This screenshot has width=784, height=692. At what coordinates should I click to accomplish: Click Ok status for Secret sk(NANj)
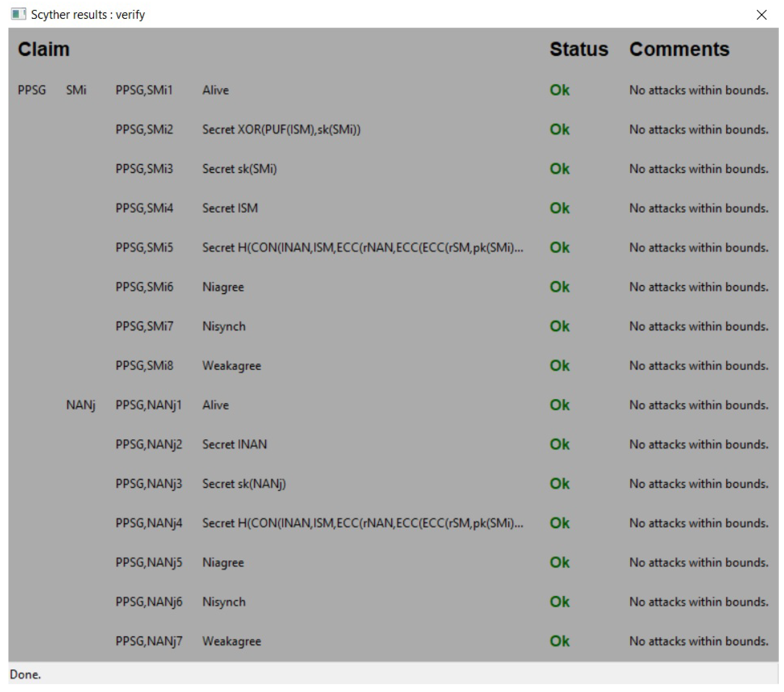(x=559, y=484)
